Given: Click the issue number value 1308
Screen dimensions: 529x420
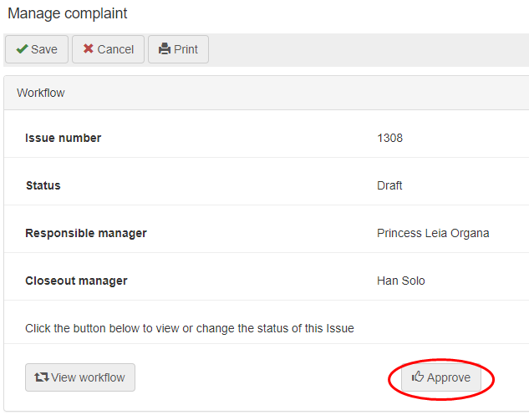Looking at the screenshot, I should coord(389,138).
